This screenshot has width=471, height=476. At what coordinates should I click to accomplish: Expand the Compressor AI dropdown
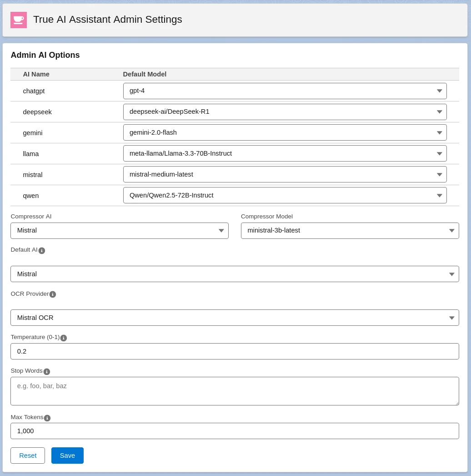tap(120, 231)
